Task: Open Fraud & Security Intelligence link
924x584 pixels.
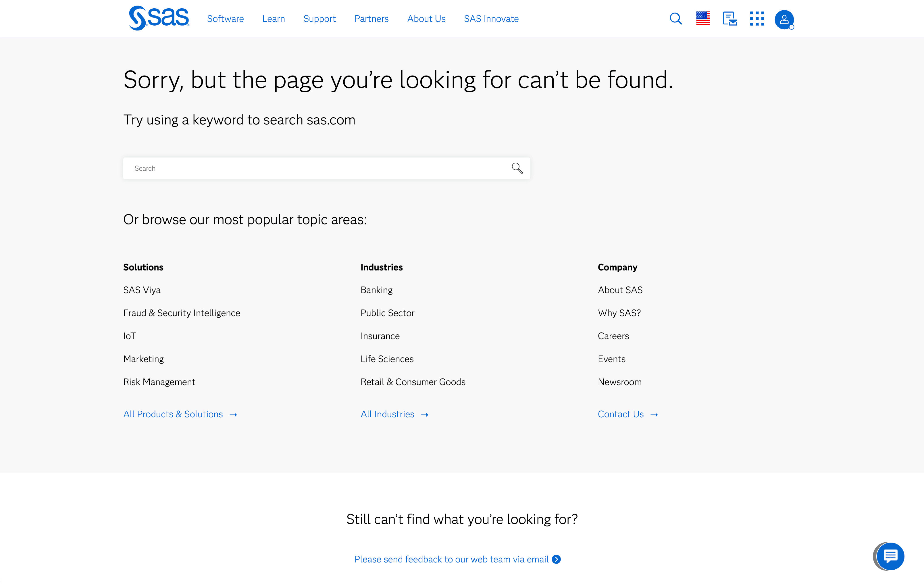Action: [182, 313]
